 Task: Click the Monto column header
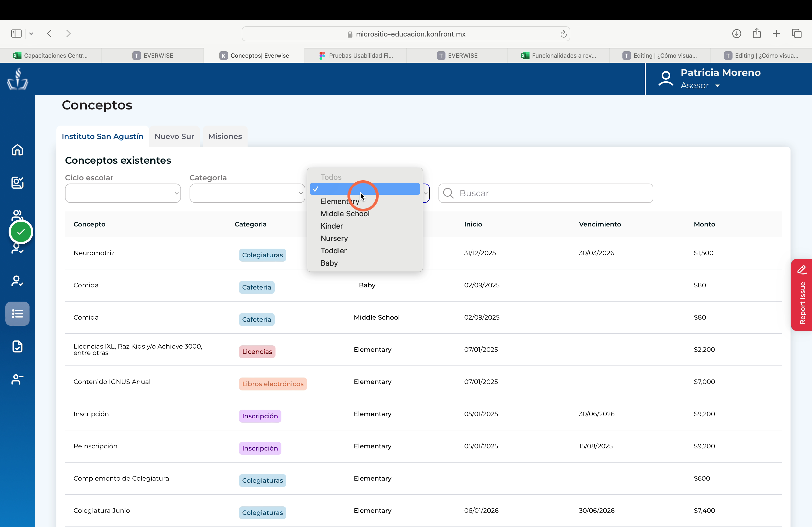[x=704, y=224]
